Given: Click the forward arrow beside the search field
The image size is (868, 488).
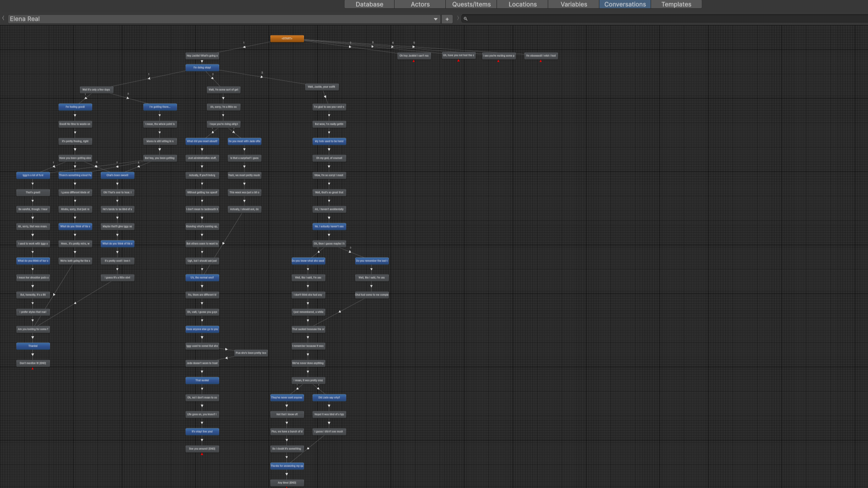Looking at the screenshot, I should pos(458,18).
